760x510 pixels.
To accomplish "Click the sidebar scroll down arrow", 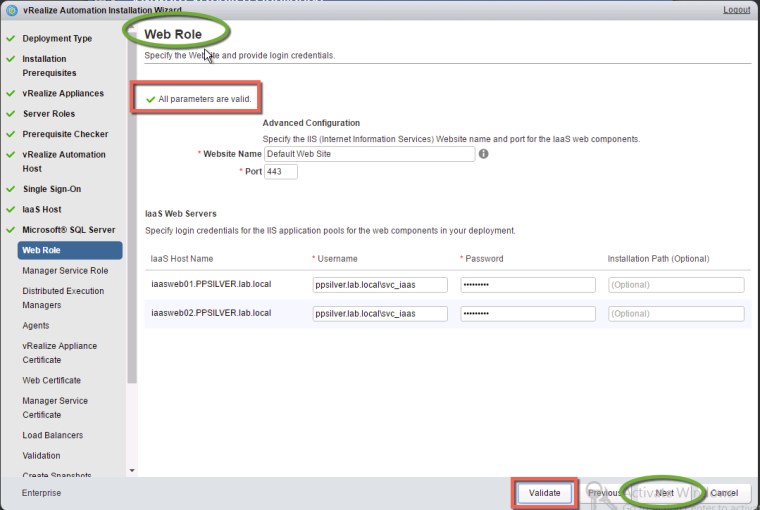I will [x=132, y=470].
